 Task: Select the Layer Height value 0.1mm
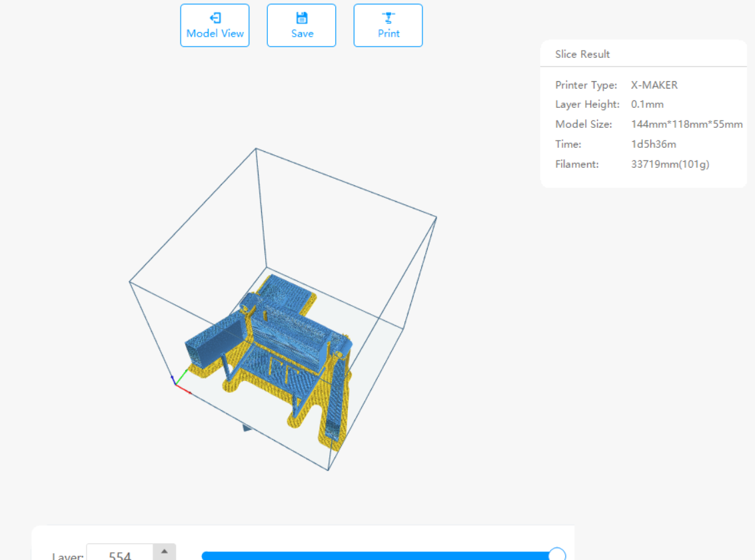pyautogui.click(x=647, y=105)
